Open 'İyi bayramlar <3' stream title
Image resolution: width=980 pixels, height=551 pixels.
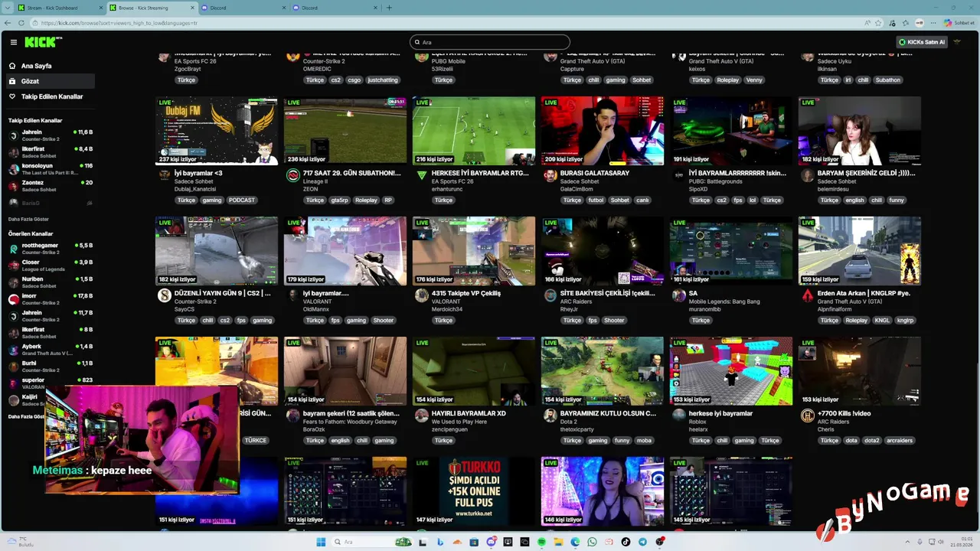(198, 173)
